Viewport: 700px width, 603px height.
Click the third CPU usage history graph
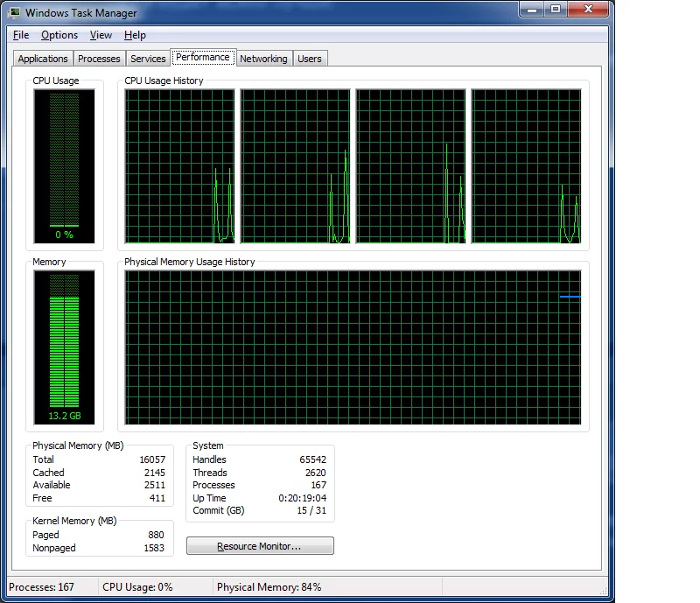[410, 166]
